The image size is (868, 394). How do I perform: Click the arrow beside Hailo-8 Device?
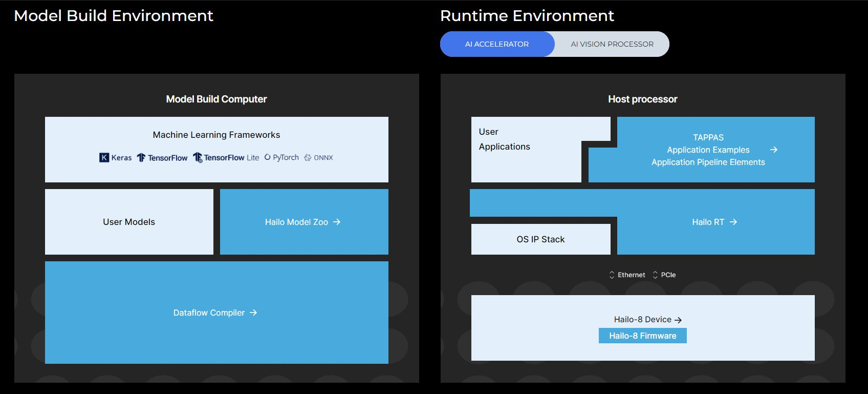(x=678, y=320)
